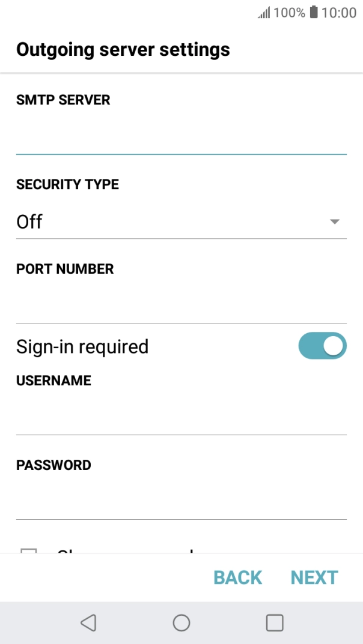Open the Security Type dropdown
Viewport: 363px width, 644px height.
(x=181, y=221)
